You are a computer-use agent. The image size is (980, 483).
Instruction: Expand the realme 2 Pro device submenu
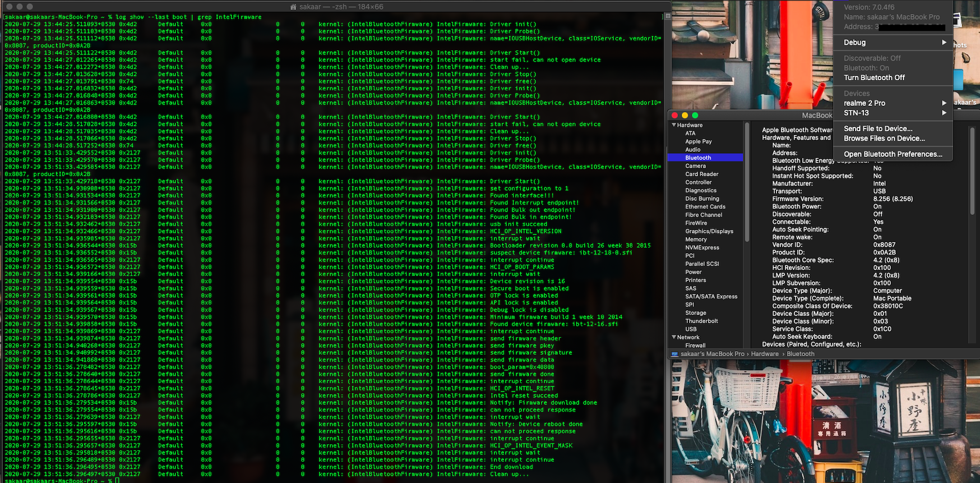(893, 103)
